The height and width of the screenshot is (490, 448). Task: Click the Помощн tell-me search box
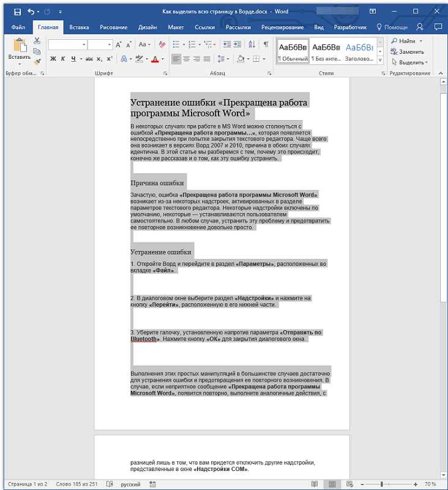click(392, 27)
